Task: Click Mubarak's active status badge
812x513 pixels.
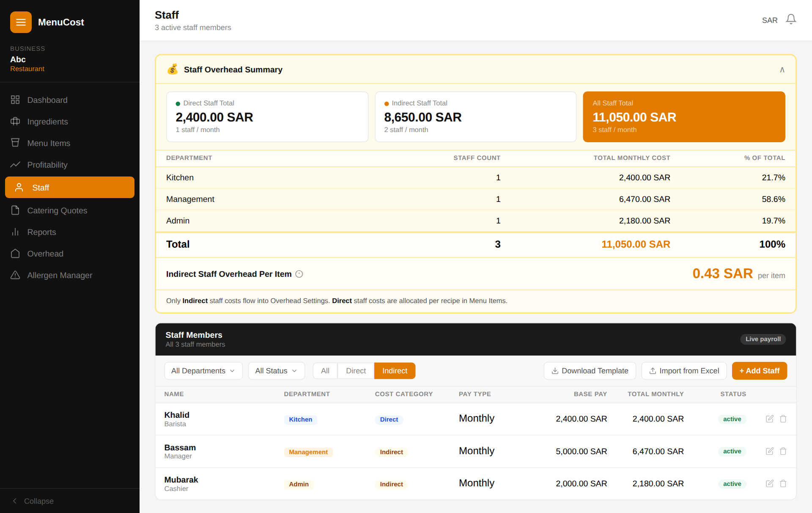Action: pos(732,484)
